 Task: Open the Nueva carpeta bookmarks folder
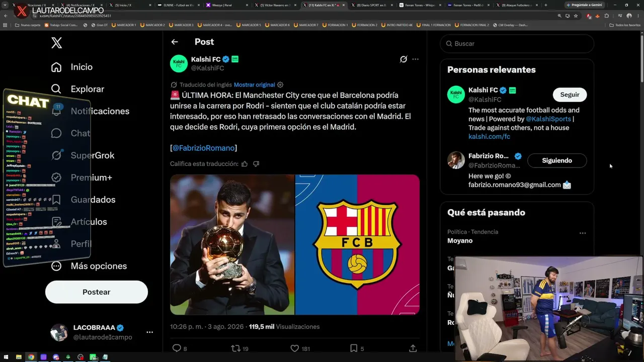click(28, 25)
